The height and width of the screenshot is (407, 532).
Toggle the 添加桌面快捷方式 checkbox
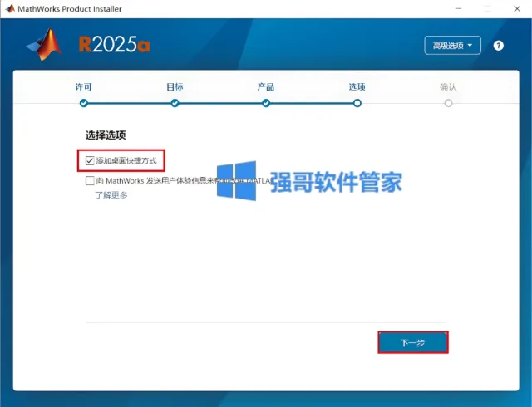[90, 160]
